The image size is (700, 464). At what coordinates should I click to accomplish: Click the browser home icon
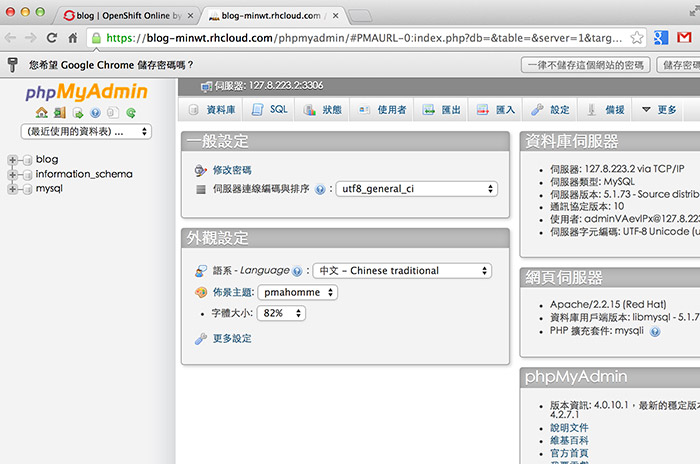[x=73, y=38]
